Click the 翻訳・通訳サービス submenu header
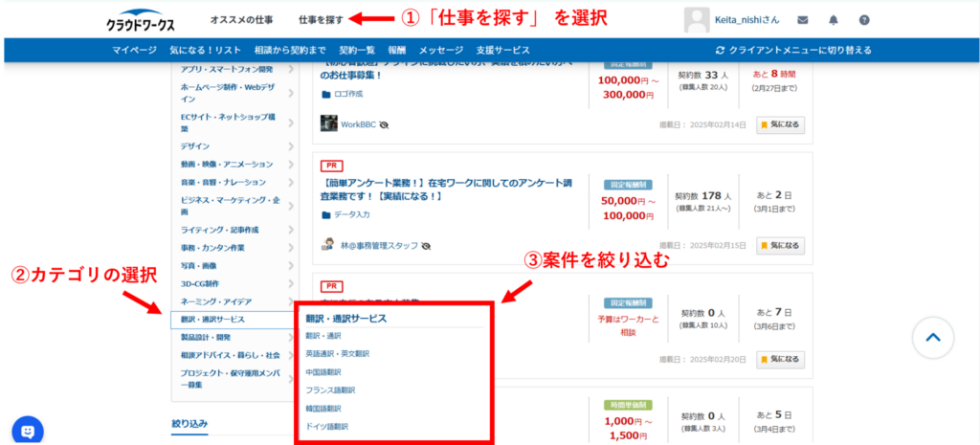Image resolution: width=980 pixels, height=445 pixels. tap(346, 318)
